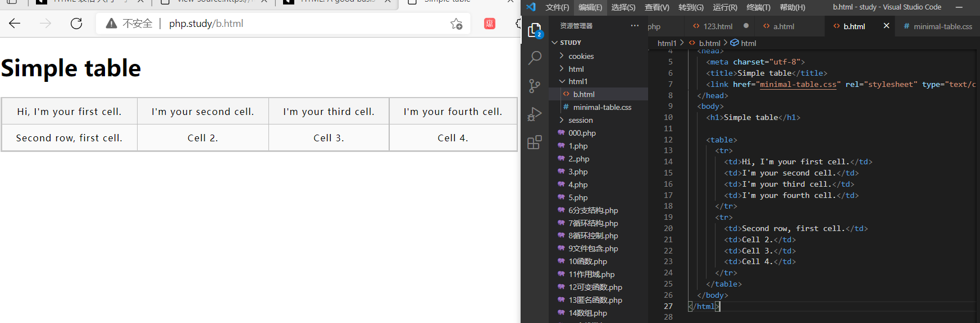Click the browser address bar URL

tap(206, 24)
